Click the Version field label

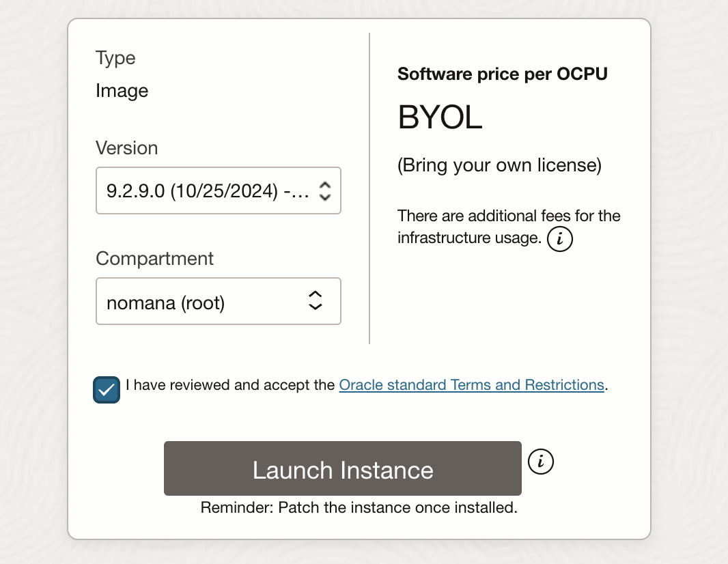126,148
